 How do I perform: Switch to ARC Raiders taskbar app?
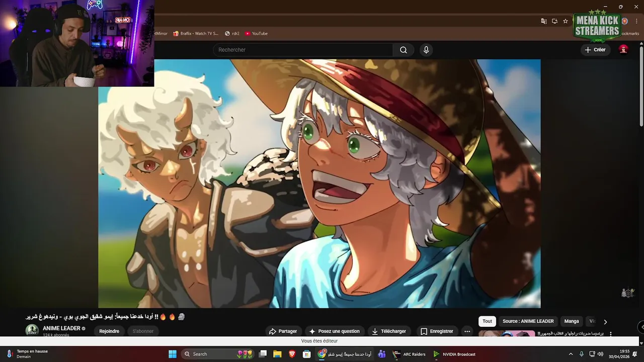[x=410, y=354]
